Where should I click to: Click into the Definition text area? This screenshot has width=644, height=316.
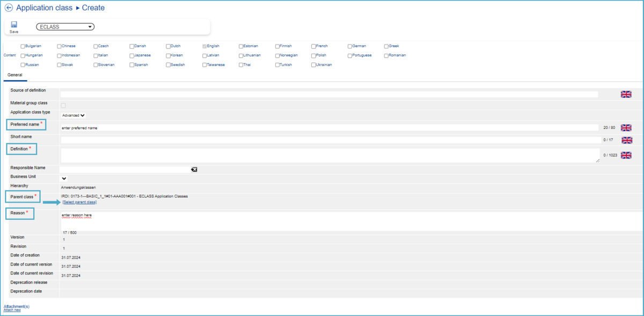[x=330, y=155]
